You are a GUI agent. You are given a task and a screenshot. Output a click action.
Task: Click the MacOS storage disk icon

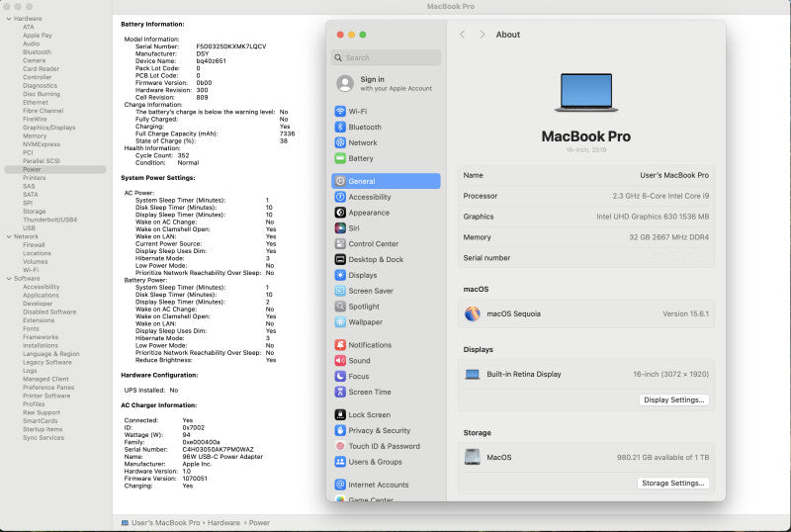pos(473,457)
